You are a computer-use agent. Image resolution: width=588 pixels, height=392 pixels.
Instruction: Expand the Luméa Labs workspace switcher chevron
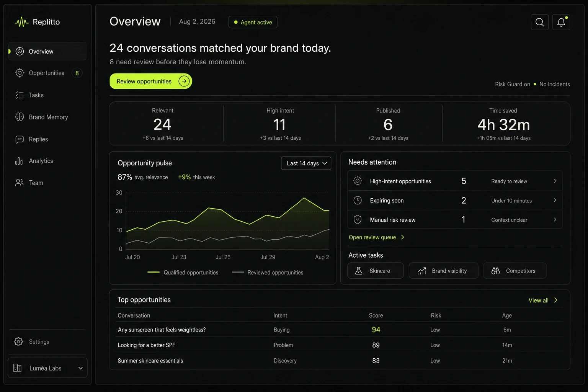tap(80, 368)
